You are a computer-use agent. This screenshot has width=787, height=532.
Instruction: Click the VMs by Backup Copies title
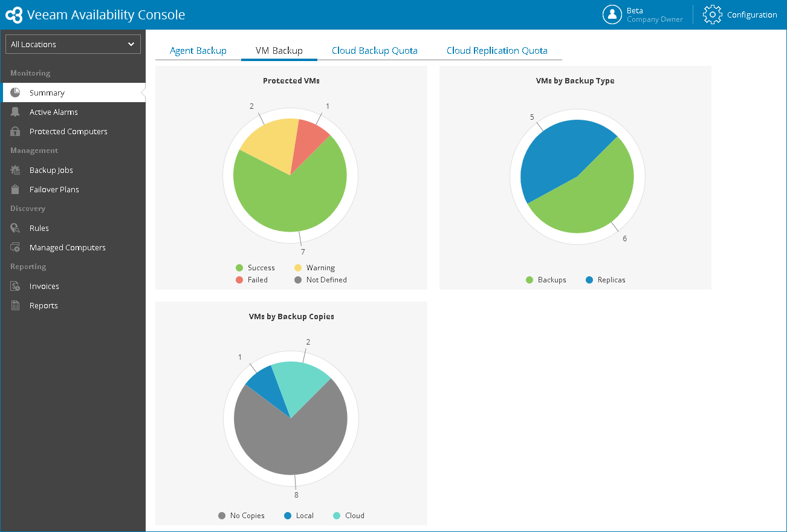[x=291, y=316]
